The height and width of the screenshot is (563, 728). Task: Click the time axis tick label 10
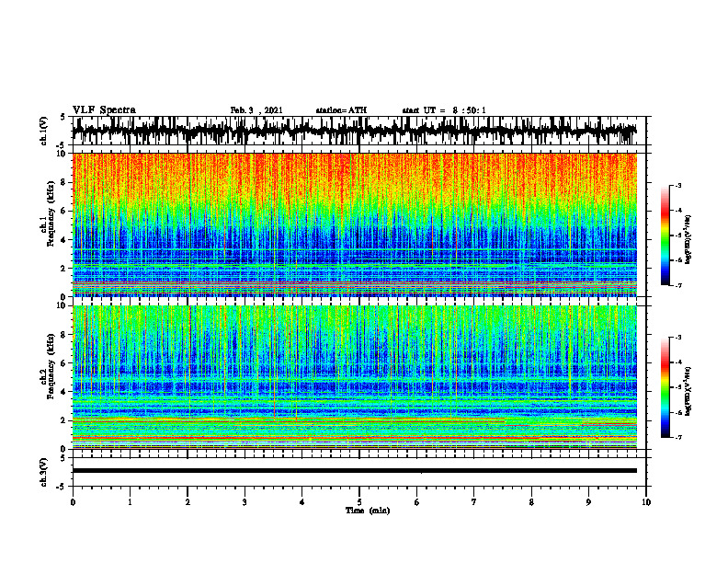[x=646, y=502]
